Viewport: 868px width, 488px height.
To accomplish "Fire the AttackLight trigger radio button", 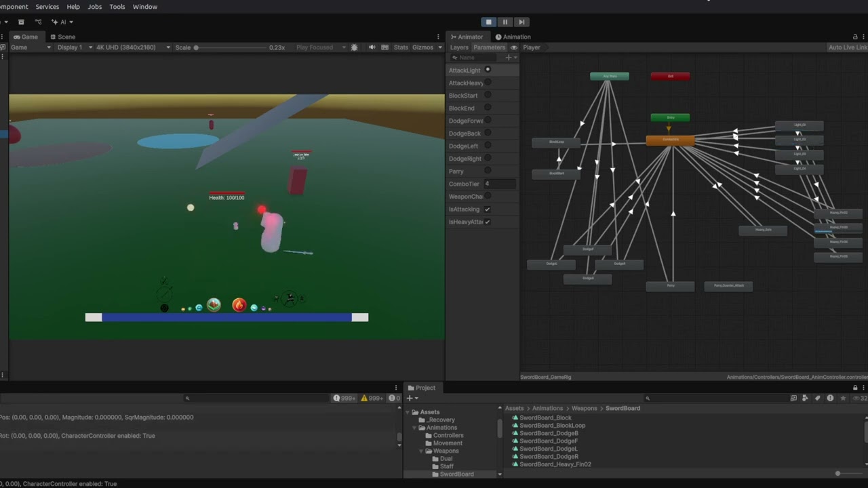I will pos(488,70).
